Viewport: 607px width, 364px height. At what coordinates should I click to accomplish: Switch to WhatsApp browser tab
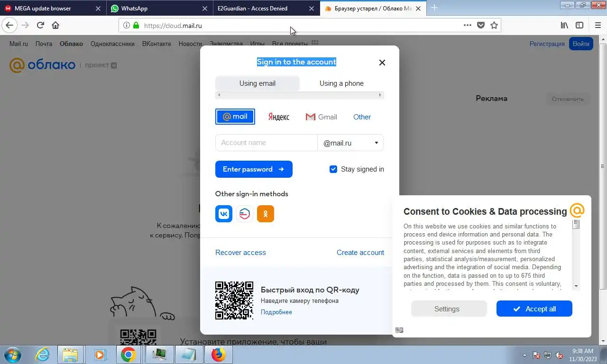[154, 9]
